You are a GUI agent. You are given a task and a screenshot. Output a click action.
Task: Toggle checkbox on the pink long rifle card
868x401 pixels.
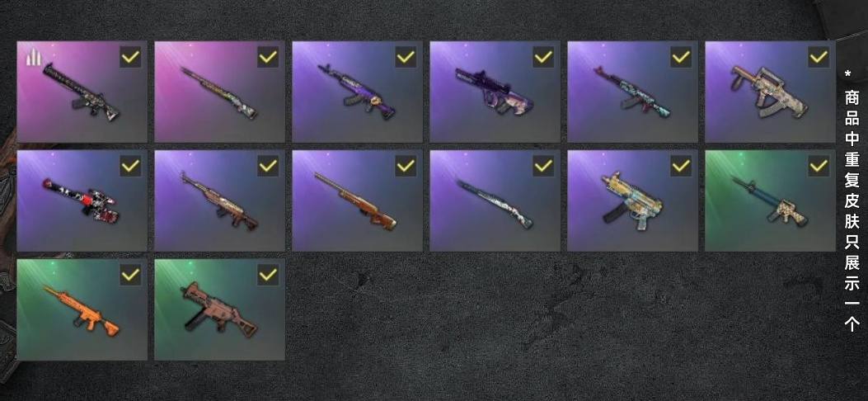click(268, 57)
